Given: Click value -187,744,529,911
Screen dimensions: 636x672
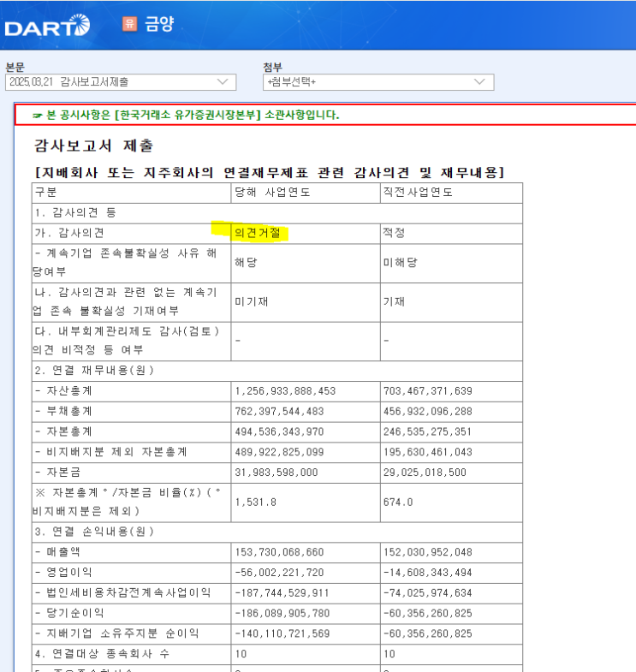Looking at the screenshot, I should click(282, 592).
